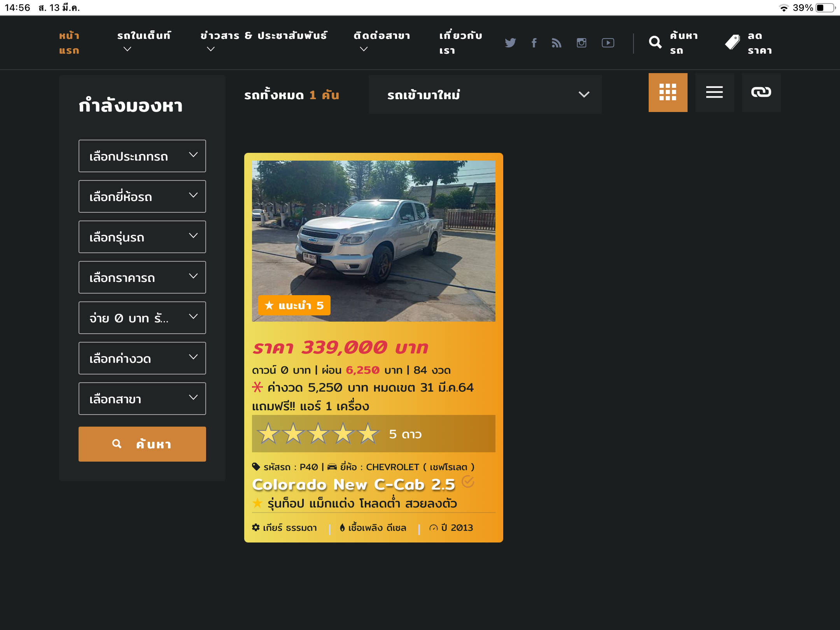
Task: Click the check mark beside Colorado title
Action: pyautogui.click(x=468, y=481)
